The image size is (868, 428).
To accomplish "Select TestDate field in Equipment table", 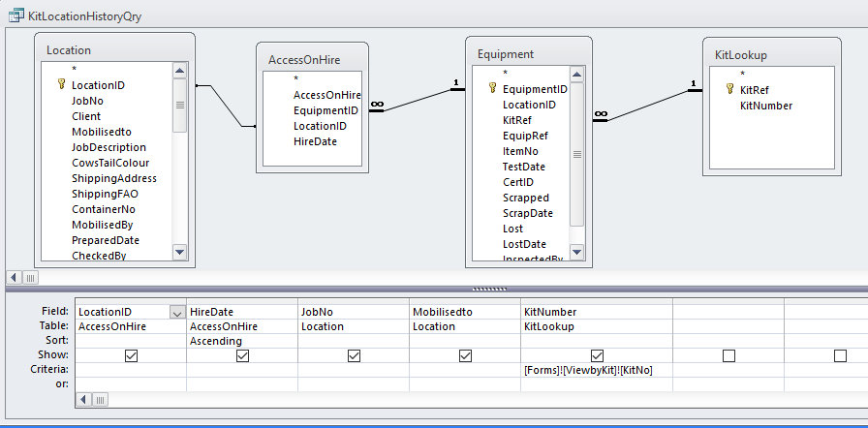I will [x=524, y=167].
